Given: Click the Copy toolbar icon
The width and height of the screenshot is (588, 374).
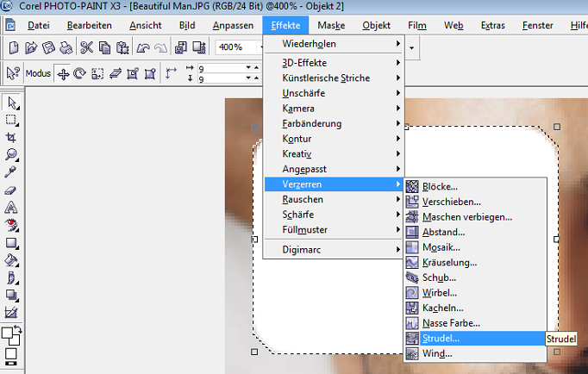Looking at the screenshot, I should click(104, 47).
